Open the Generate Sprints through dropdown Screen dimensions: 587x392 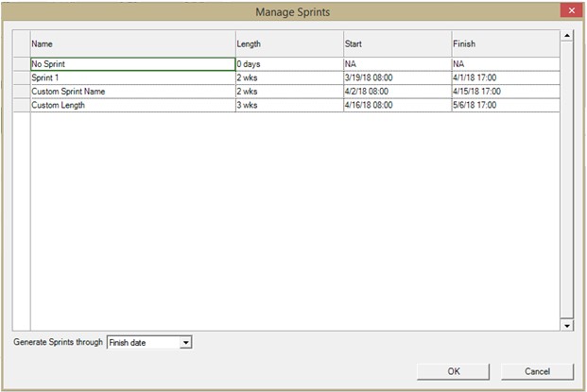coord(185,342)
